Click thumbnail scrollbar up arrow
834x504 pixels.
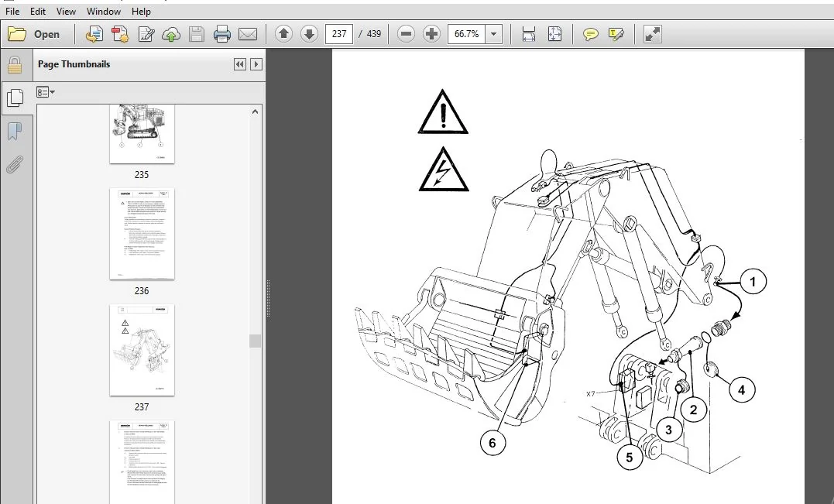coord(255,111)
